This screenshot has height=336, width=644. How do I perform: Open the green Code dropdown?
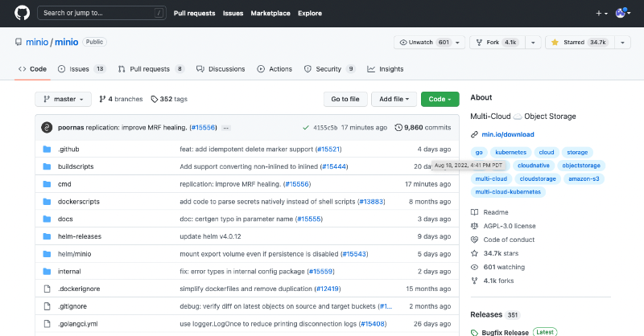[x=440, y=100]
